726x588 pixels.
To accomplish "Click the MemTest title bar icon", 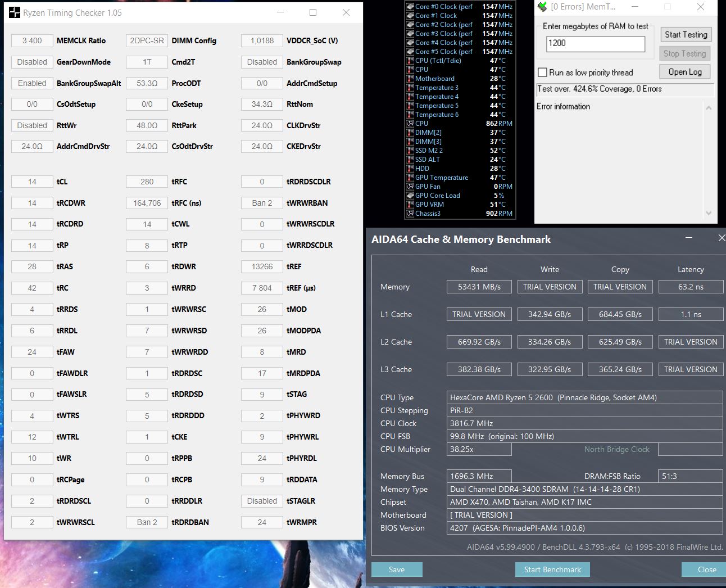I will click(542, 7).
